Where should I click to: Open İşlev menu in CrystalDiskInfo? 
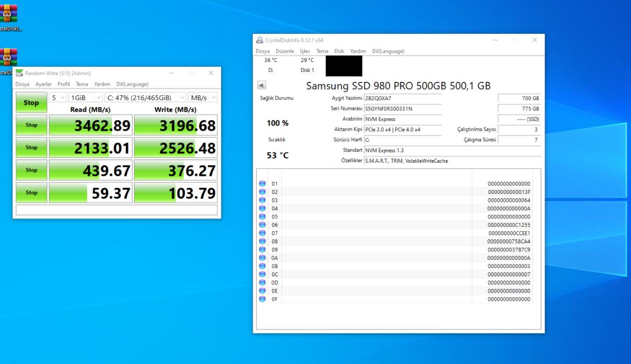(305, 51)
